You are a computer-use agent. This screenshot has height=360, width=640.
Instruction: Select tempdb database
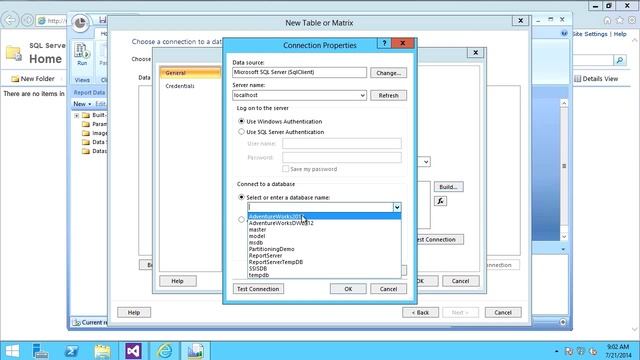point(324,275)
